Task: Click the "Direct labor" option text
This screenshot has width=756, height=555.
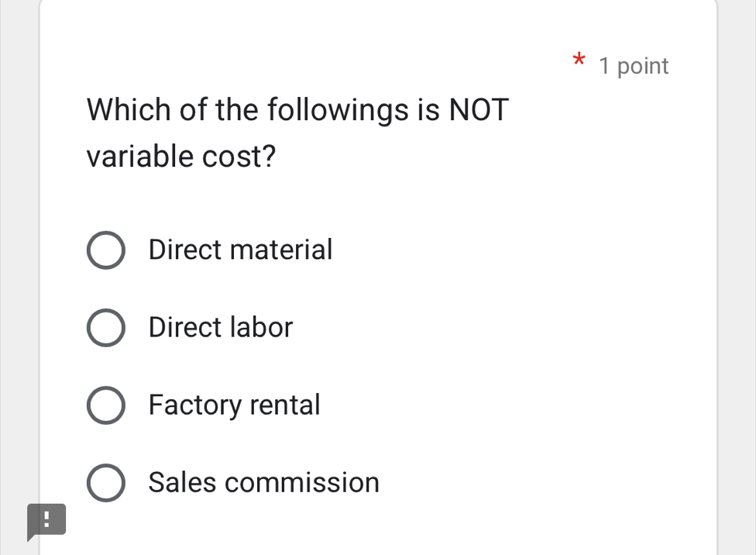Action: 221,327
